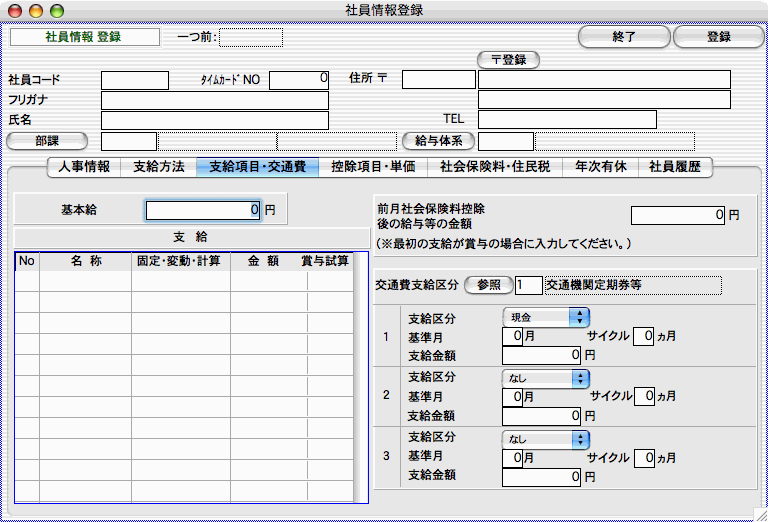Open the third 支給区分 dropdown showing なし
Viewport: 768px width, 522px height.
pyautogui.click(x=546, y=438)
